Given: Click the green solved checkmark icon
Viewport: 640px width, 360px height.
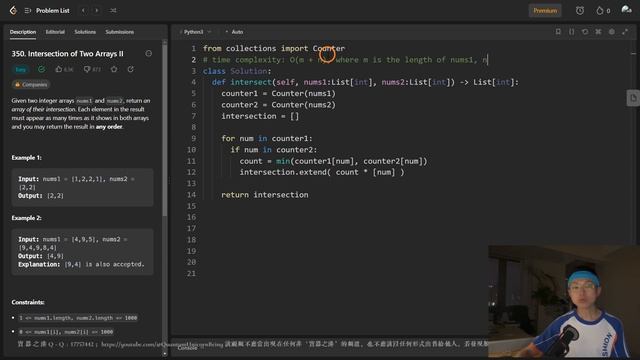Looking at the screenshot, I should (x=41, y=69).
